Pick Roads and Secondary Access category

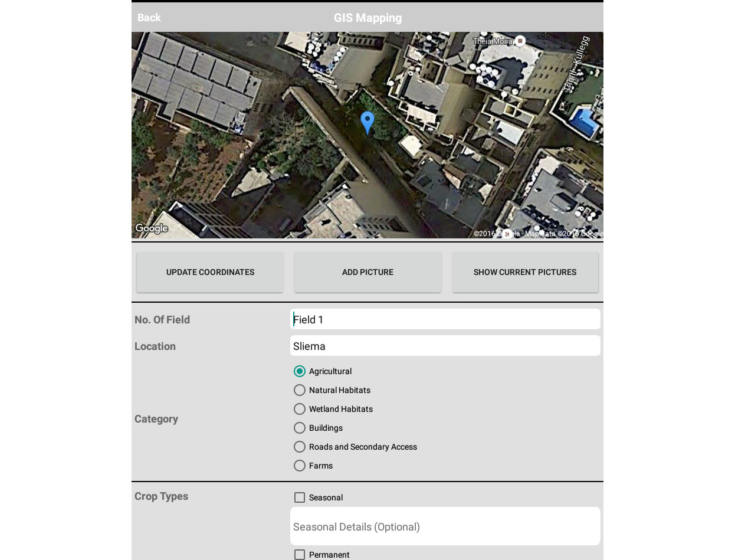pyautogui.click(x=300, y=447)
